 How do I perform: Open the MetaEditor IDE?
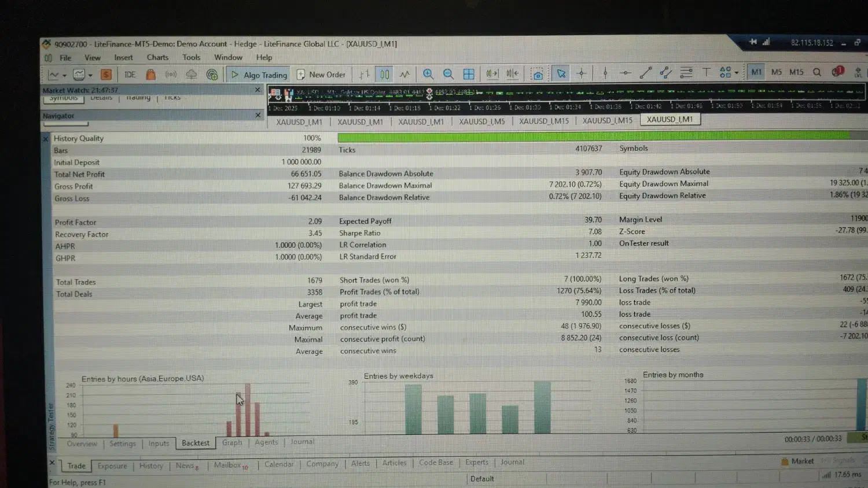(130, 75)
